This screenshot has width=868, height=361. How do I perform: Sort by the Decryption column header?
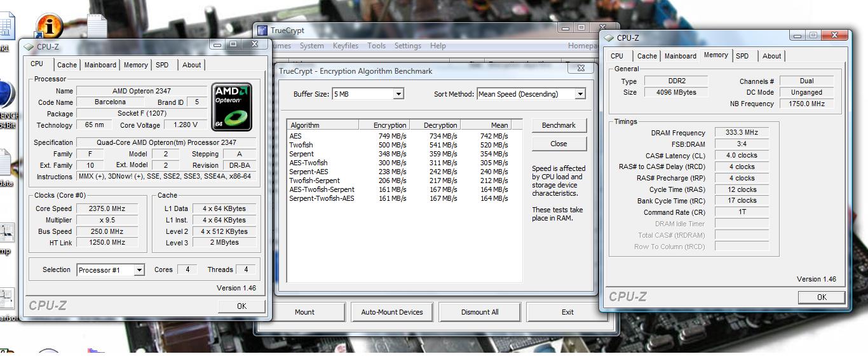434,125
